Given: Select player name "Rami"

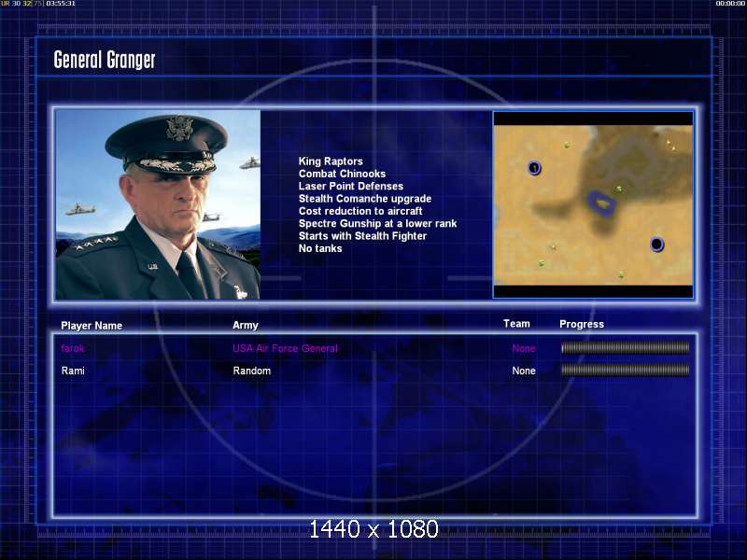Looking at the screenshot, I should [x=73, y=371].
